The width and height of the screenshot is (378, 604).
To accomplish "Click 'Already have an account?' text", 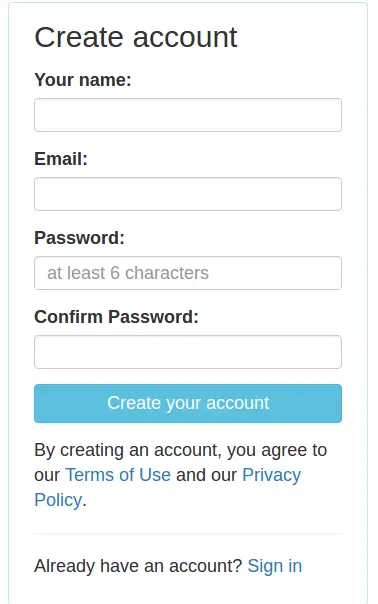I will pyautogui.click(x=138, y=566).
